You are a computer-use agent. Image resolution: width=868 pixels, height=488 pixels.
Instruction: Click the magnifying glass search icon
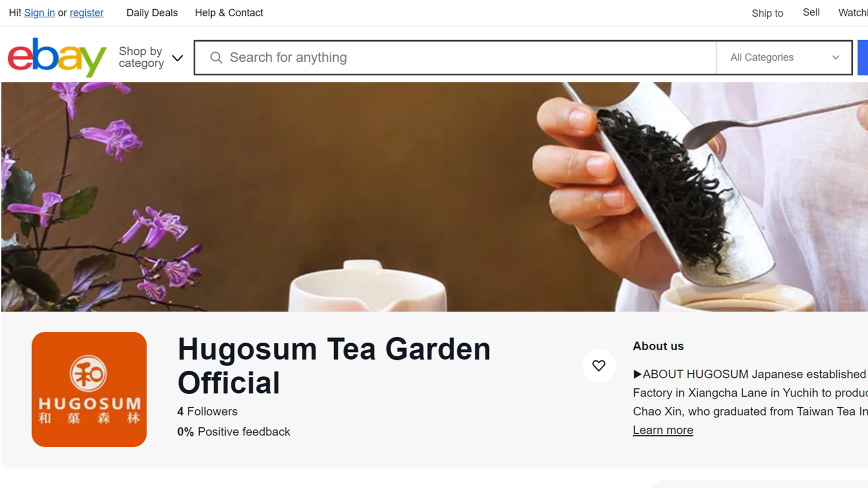[216, 57]
